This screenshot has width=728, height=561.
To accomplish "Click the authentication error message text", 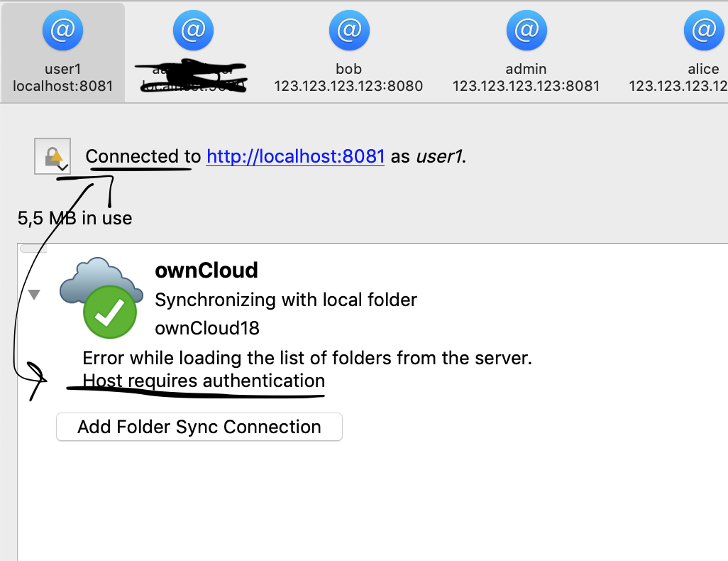I will 204,381.
